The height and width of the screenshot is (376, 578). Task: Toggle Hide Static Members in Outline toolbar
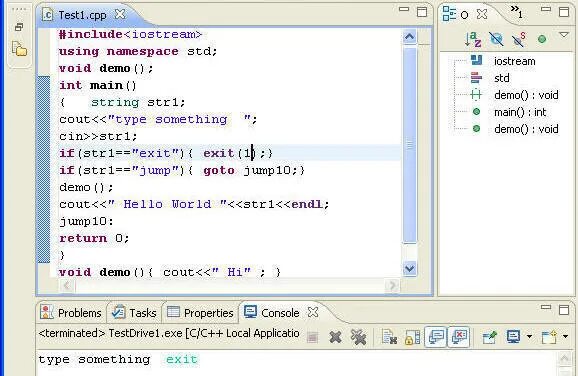point(519,39)
